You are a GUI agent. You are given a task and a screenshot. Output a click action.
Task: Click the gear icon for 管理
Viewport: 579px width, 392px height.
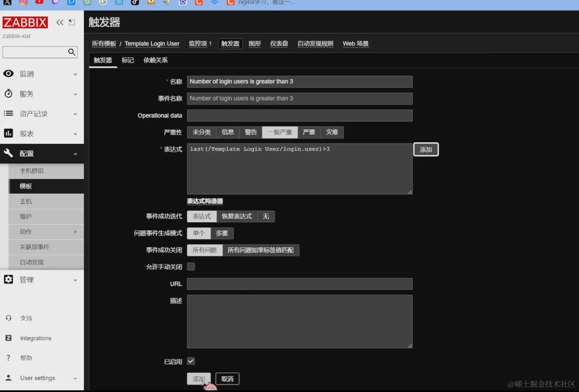(x=8, y=279)
